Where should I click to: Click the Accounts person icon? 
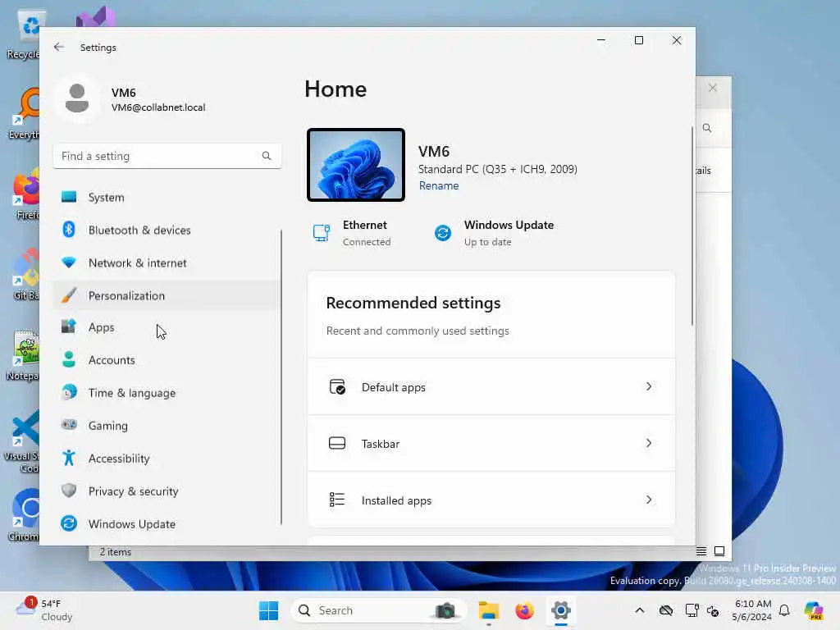(69, 359)
